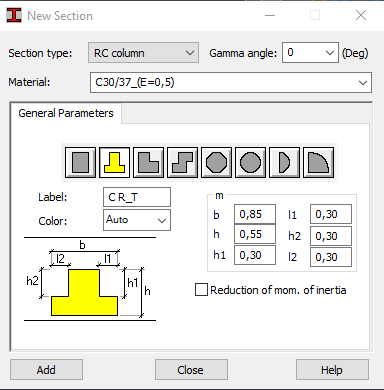Open the Section type dropdown
This screenshot has height=390, width=384.
tap(143, 53)
